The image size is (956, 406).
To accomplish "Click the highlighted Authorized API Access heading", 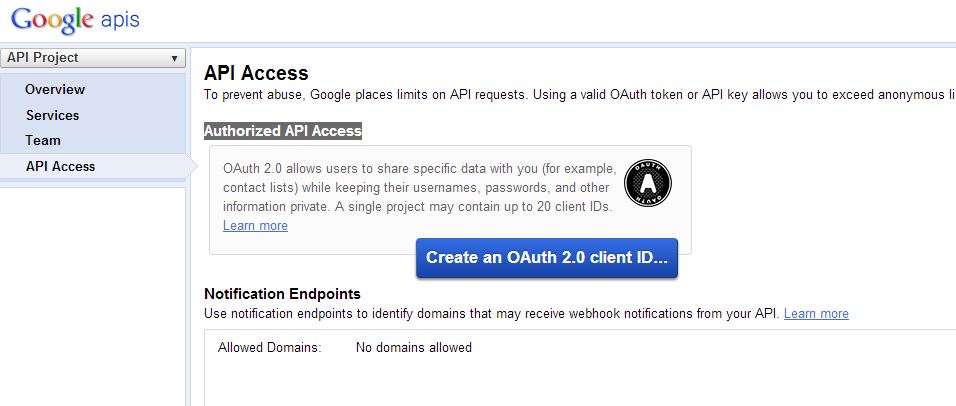I will pos(283,131).
